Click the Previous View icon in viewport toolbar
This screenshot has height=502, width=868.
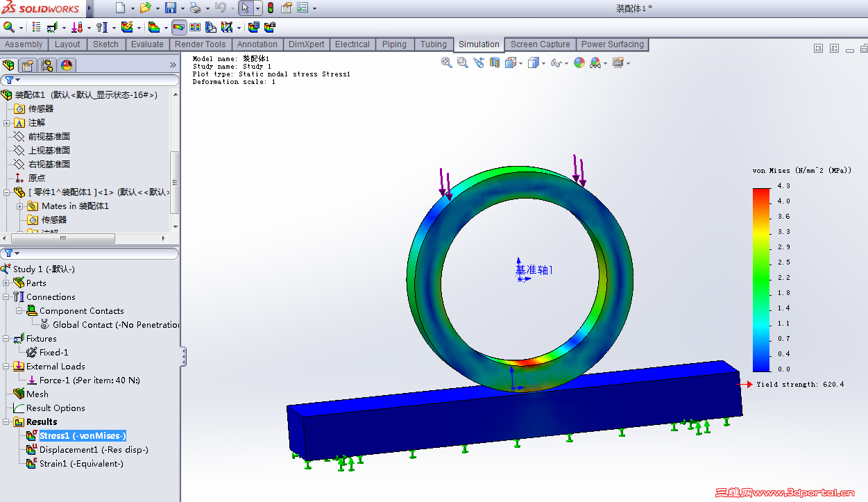pos(479,62)
